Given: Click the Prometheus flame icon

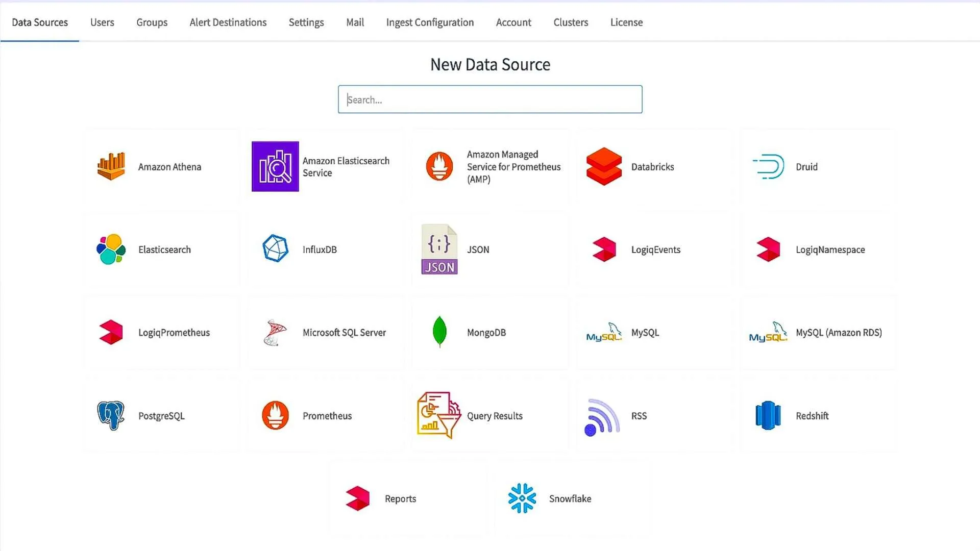Looking at the screenshot, I should [x=275, y=415].
